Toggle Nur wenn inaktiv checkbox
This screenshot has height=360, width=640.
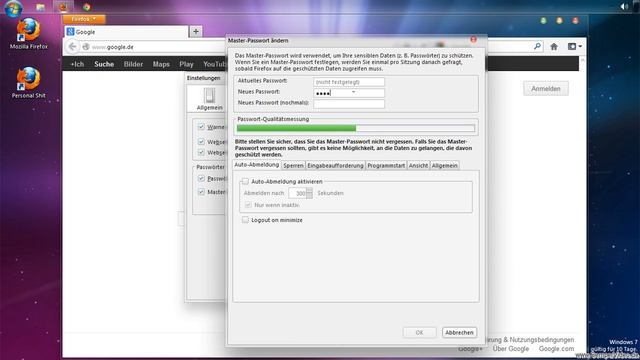[248, 205]
